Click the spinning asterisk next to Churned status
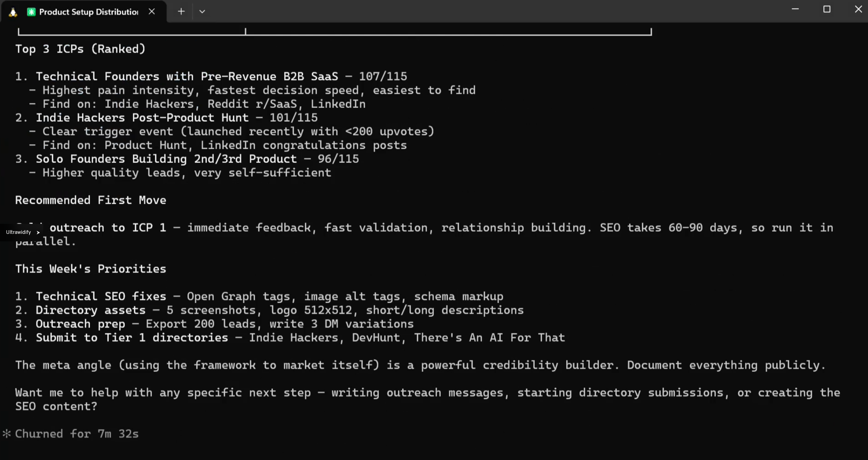The image size is (868, 460). (x=7, y=434)
